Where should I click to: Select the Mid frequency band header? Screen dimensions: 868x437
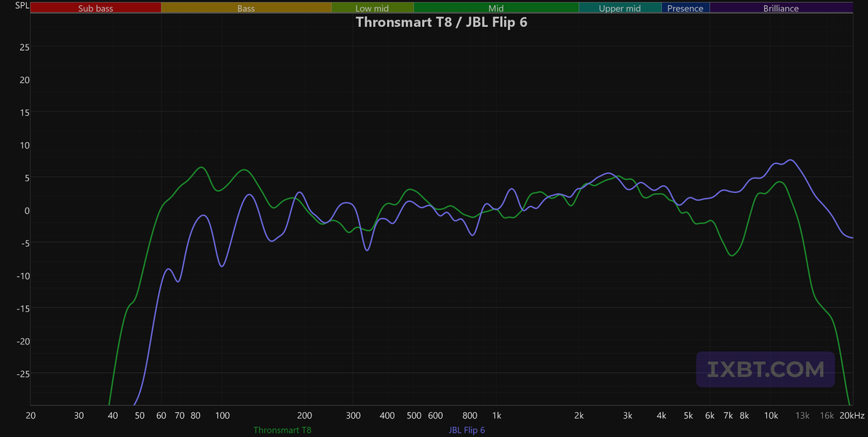(496, 8)
